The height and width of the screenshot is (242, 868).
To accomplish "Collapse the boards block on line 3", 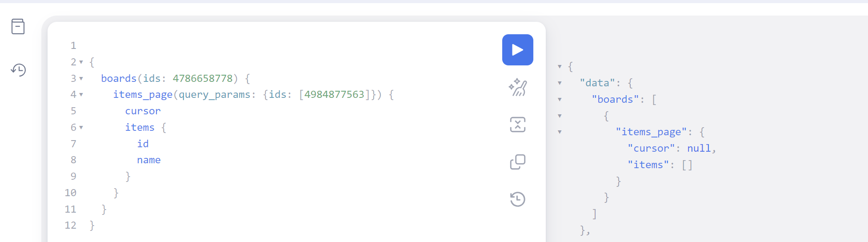I will pos(81,79).
